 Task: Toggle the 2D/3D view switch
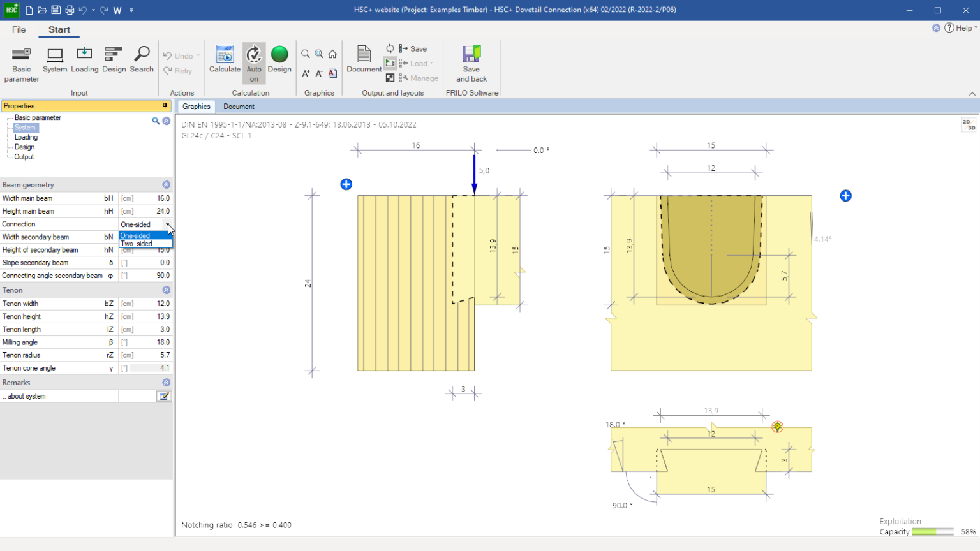coord(969,124)
